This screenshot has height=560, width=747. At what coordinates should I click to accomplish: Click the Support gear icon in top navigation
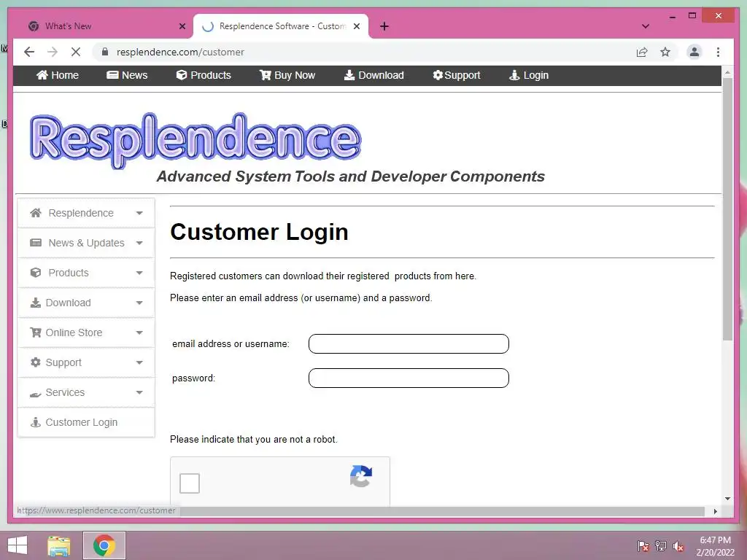click(438, 75)
